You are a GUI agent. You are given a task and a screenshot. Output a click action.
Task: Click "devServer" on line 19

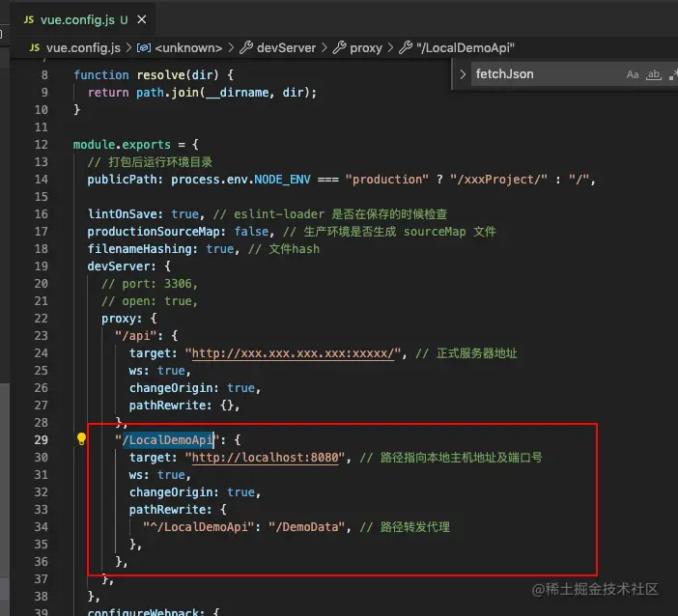(x=119, y=266)
